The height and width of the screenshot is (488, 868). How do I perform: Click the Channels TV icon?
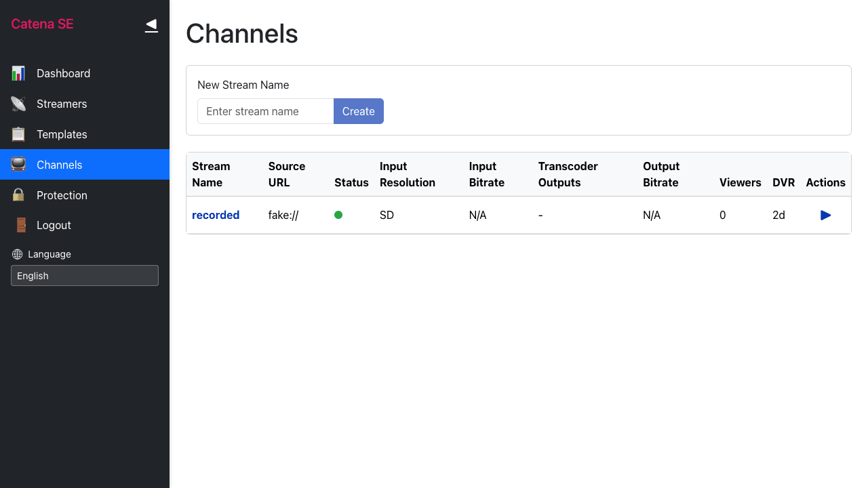click(18, 165)
